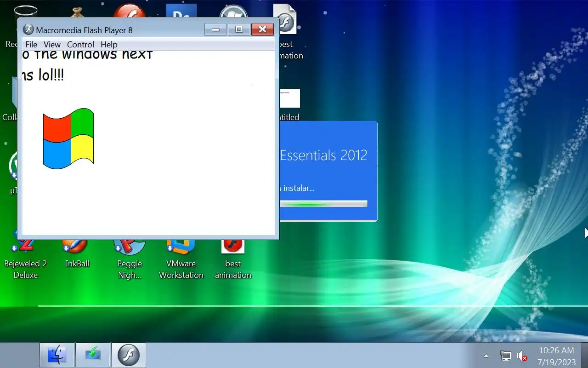Open the clock showing 10:26 AM
Image resolution: width=588 pixels, height=368 pixels.
[x=556, y=356]
